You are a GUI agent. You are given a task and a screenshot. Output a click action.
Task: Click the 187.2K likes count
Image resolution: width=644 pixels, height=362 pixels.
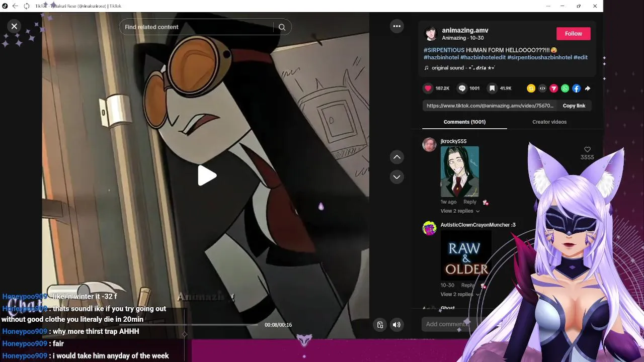click(442, 88)
